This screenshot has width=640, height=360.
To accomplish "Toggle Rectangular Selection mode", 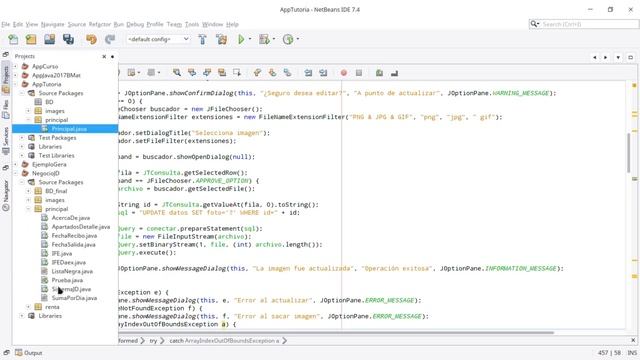I will [x=237, y=73].
